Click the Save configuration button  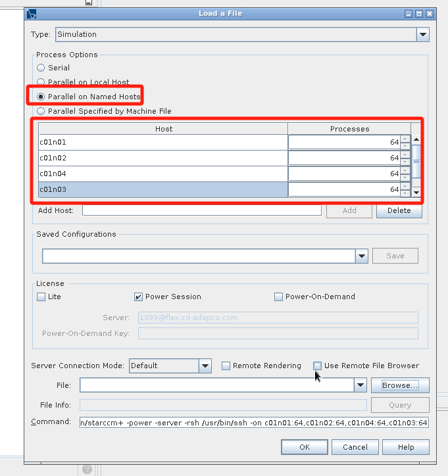tap(395, 256)
